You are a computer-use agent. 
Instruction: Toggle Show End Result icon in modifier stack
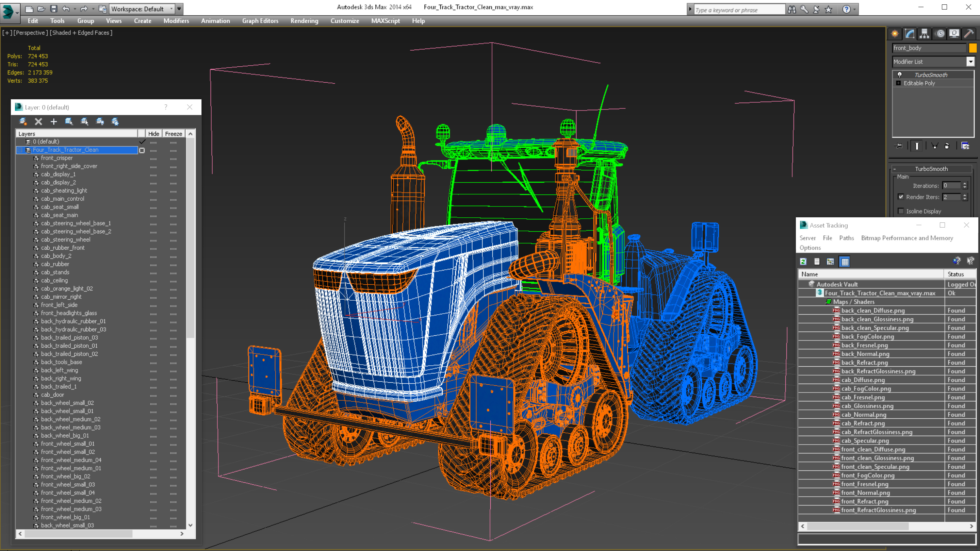click(x=917, y=146)
